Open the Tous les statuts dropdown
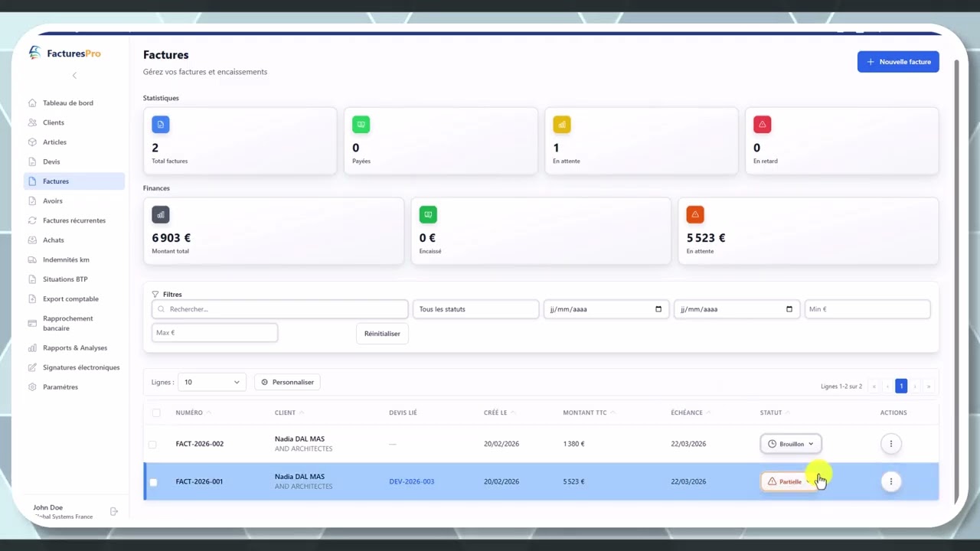Screen dimensions: 980x551 475,309
